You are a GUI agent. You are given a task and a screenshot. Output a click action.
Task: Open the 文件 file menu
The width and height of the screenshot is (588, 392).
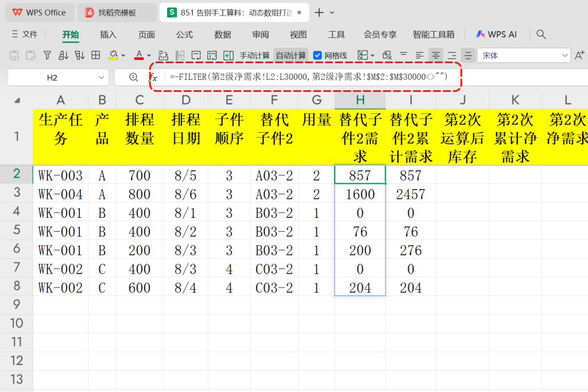point(25,34)
